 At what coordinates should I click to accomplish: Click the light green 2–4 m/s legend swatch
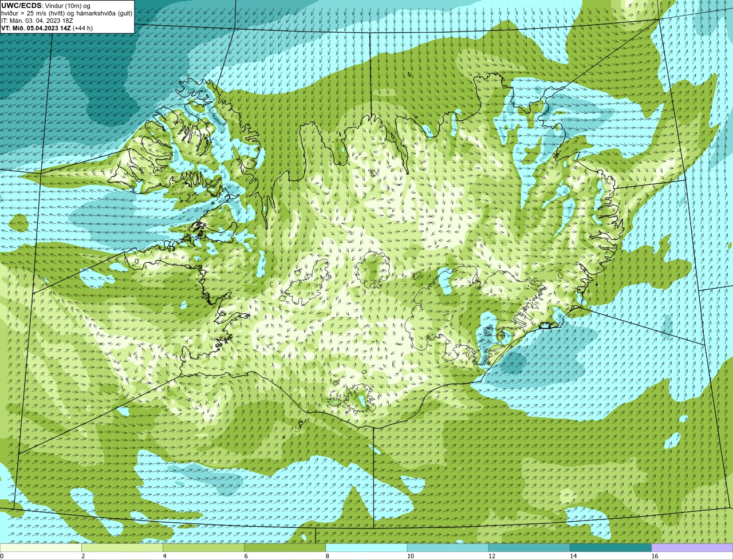click(122, 548)
